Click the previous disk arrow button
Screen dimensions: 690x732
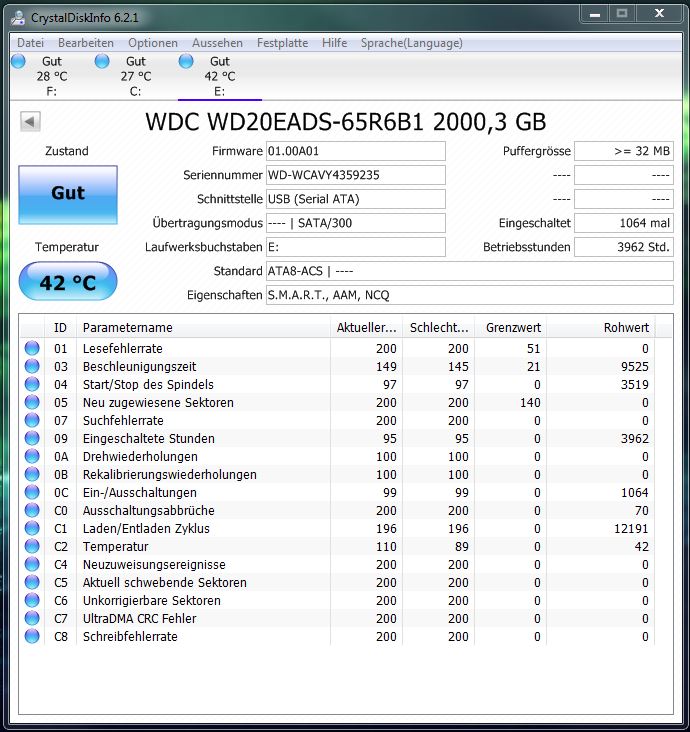(x=30, y=122)
